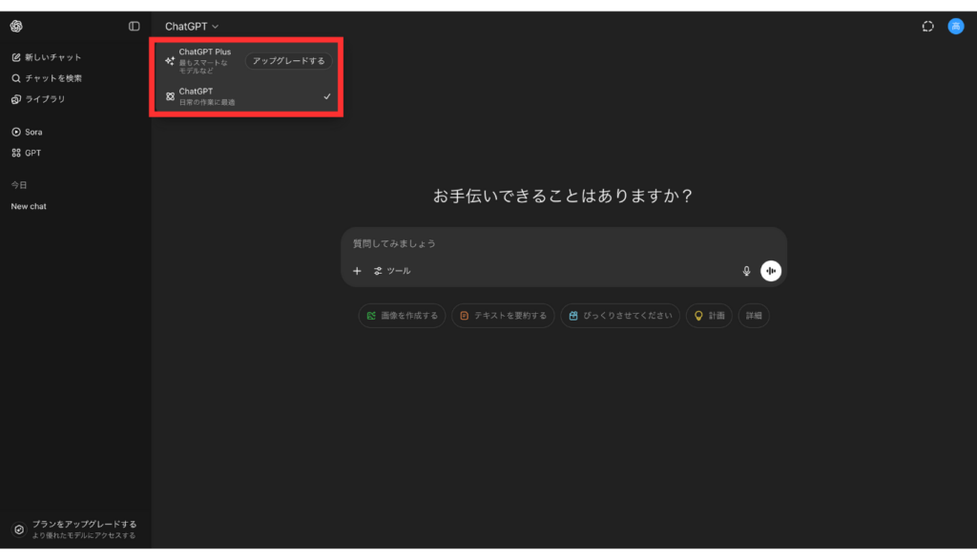Click the microphone dictation icon
The width and height of the screenshot is (977, 560).
tap(746, 271)
